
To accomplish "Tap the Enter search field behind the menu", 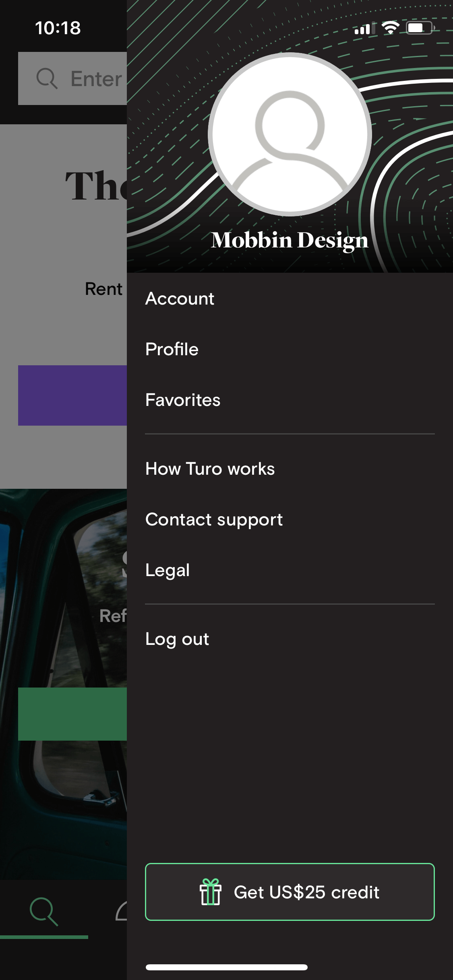I will point(72,78).
